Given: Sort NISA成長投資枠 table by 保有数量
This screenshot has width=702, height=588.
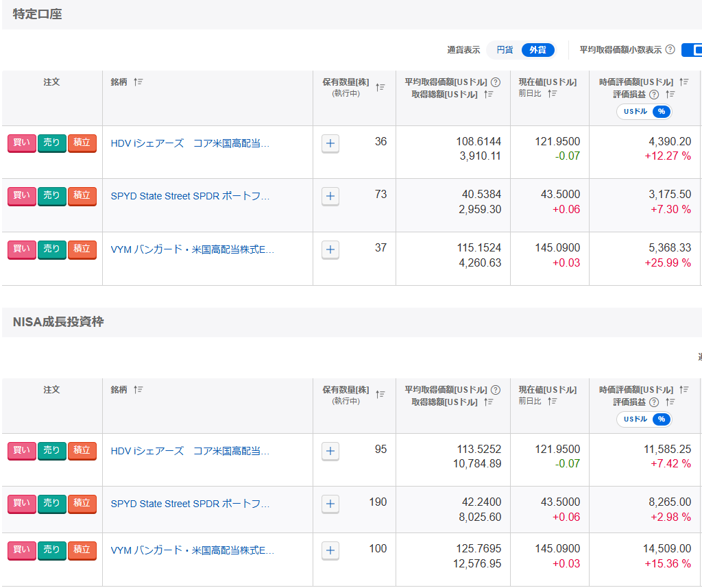Looking at the screenshot, I should [380, 395].
